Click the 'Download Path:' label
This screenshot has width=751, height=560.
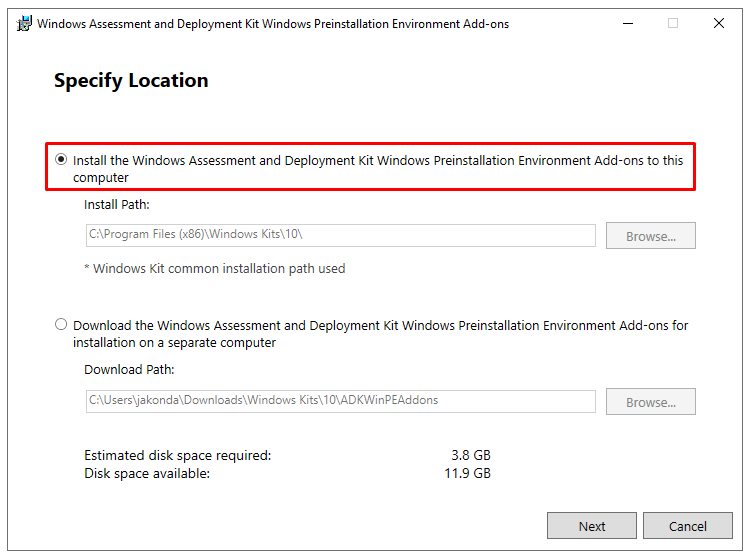[x=129, y=369]
